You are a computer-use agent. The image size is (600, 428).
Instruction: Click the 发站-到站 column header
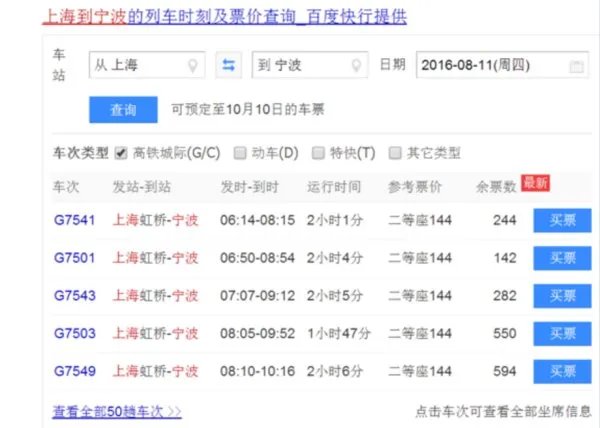(142, 187)
